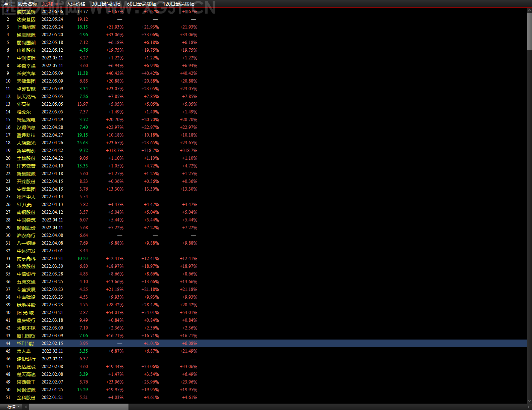Select stock 中国建筑
The image size is (532, 410).
point(26,220)
